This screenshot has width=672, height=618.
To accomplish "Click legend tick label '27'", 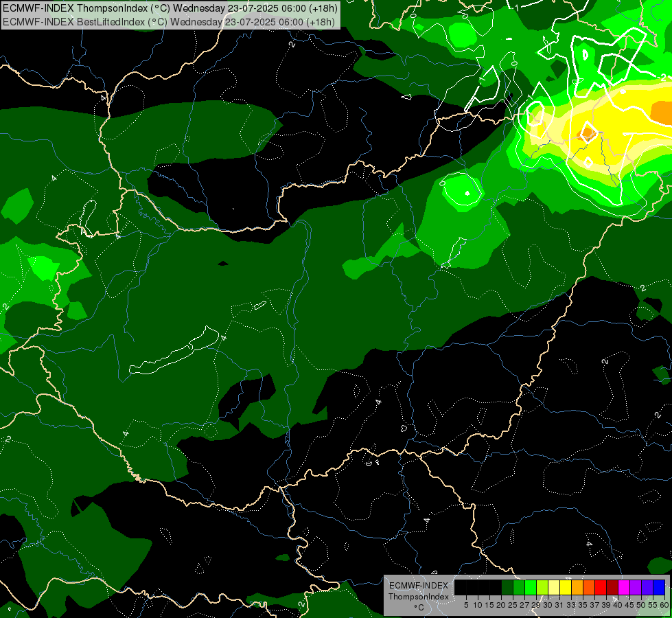I will pyautogui.click(x=524, y=605).
